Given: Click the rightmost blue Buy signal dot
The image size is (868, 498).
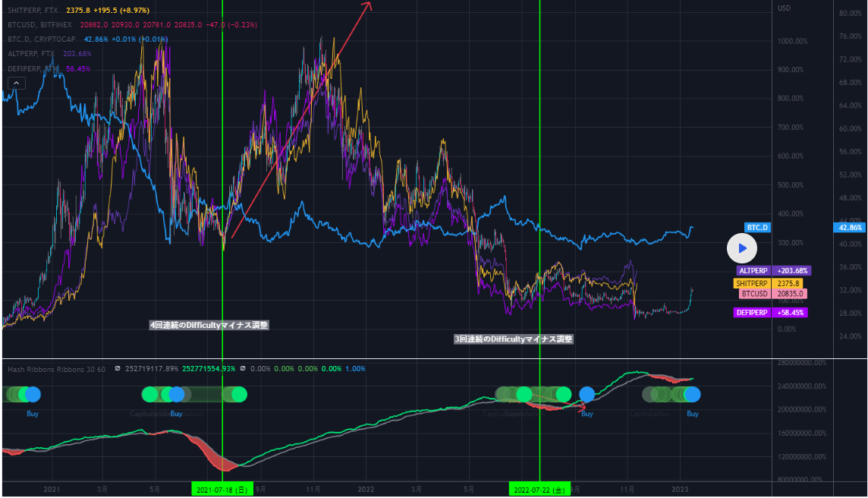Looking at the screenshot, I should (693, 395).
